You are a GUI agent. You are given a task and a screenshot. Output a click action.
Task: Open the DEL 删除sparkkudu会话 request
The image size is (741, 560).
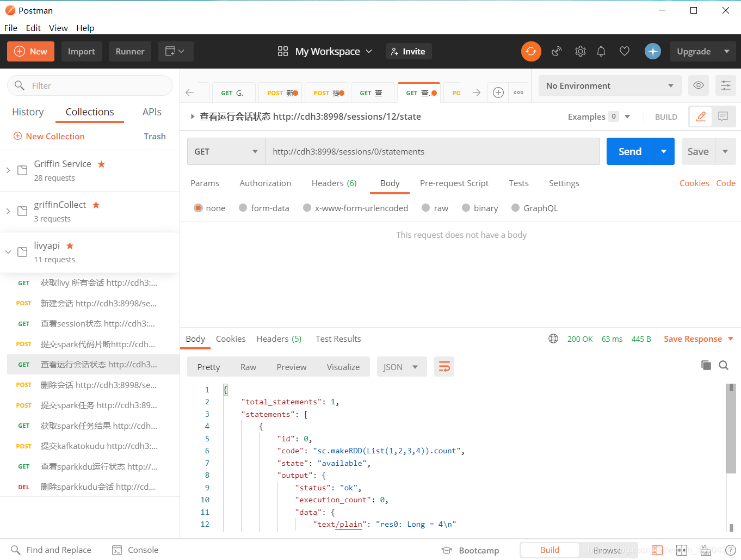[90, 487]
